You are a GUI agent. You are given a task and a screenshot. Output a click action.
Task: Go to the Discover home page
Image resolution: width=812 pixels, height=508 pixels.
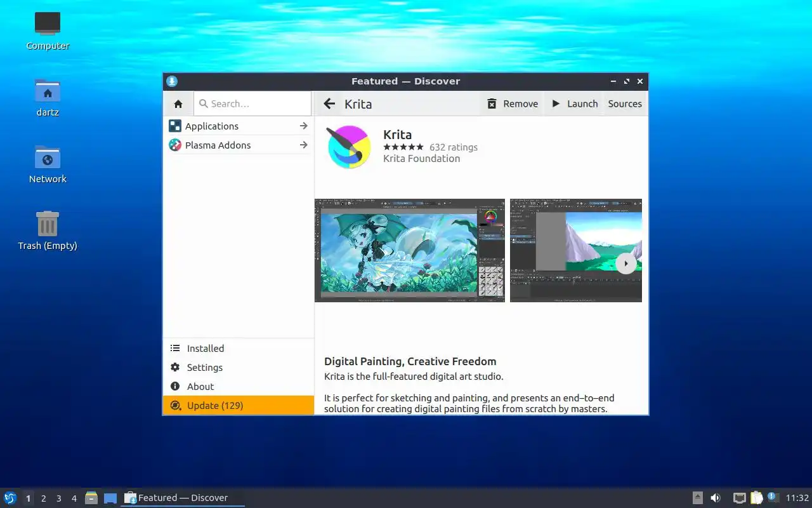pyautogui.click(x=178, y=104)
